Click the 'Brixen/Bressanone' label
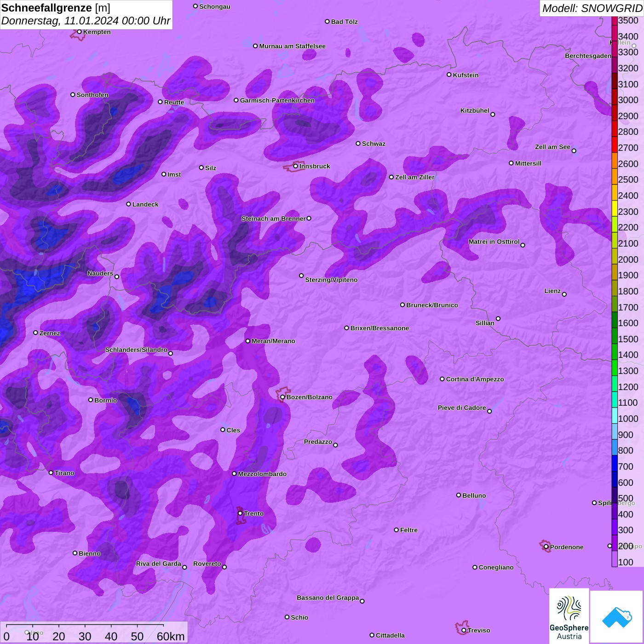644x644 pixels. (379, 328)
